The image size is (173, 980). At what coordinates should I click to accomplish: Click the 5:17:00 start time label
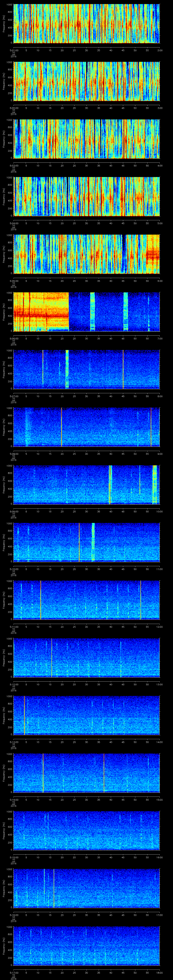[13, 972]
